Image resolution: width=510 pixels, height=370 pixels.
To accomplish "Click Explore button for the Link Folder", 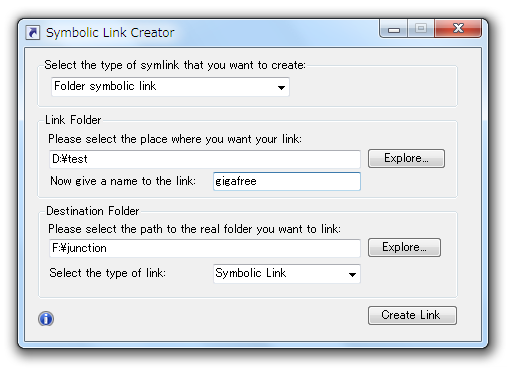I will (x=406, y=158).
